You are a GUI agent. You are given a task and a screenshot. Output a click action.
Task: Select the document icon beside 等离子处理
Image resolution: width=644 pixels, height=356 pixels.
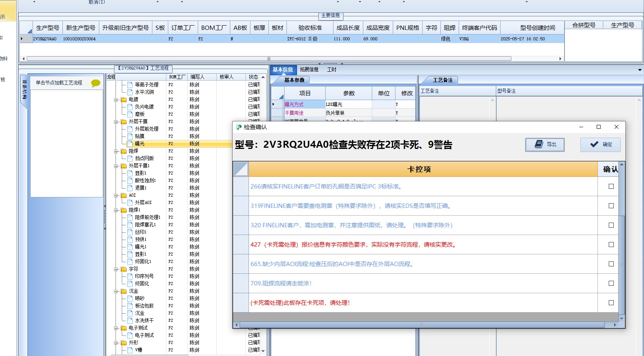(130, 85)
